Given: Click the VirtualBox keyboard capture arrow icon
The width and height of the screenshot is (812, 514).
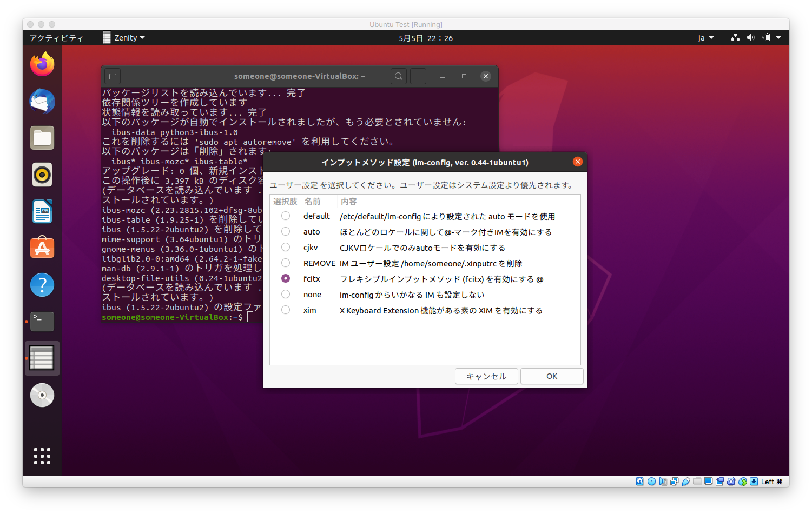Looking at the screenshot, I should 754,482.
